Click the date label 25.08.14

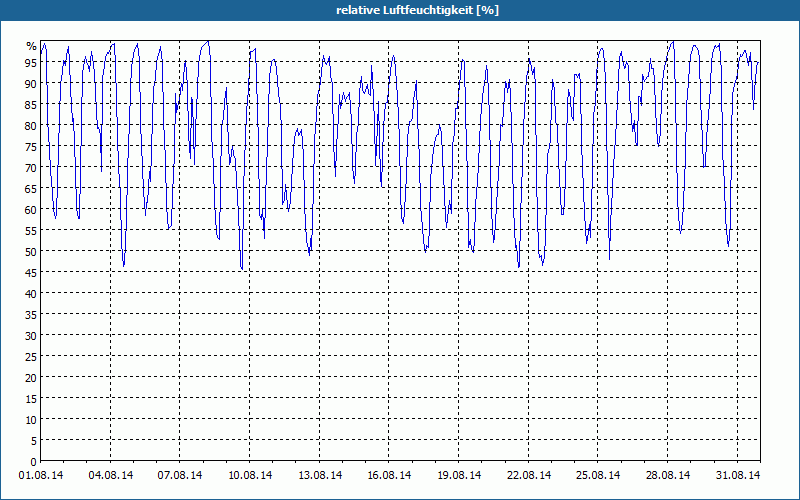pyautogui.click(x=598, y=475)
